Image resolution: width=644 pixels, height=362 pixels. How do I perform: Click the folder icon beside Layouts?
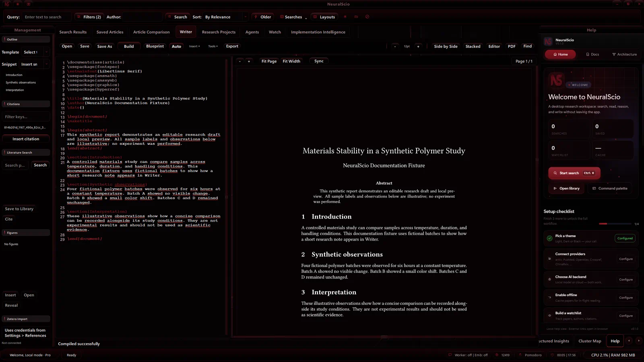coord(356,17)
